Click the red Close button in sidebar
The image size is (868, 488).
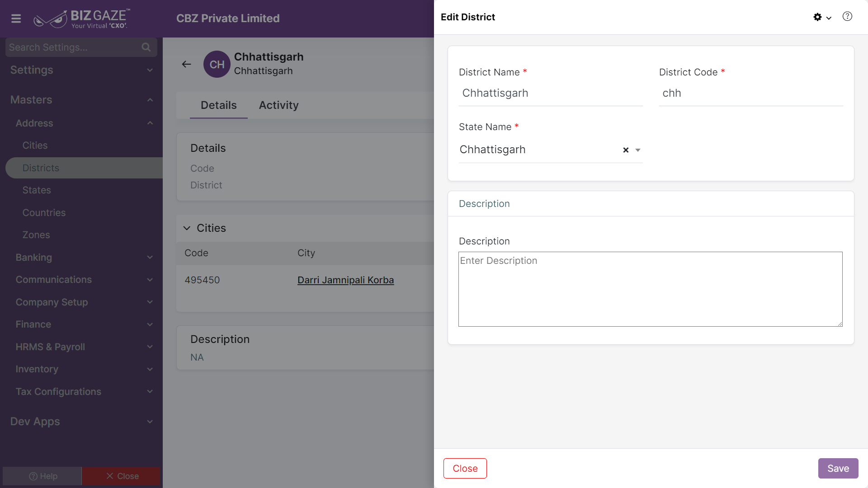121,476
